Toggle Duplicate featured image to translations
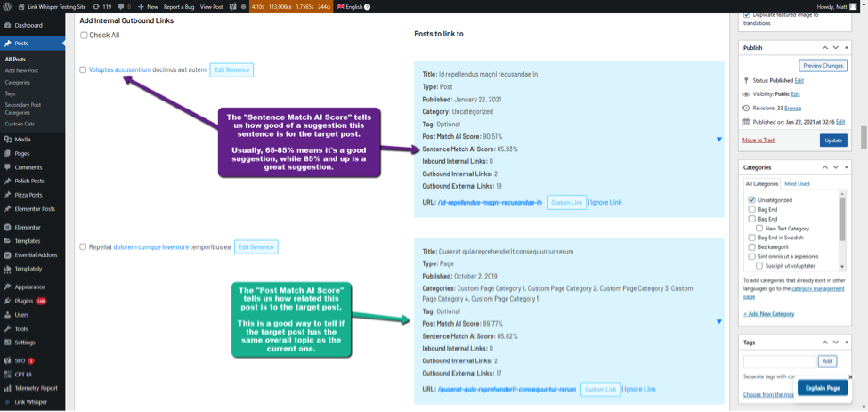The image size is (868, 412). pyautogui.click(x=747, y=15)
